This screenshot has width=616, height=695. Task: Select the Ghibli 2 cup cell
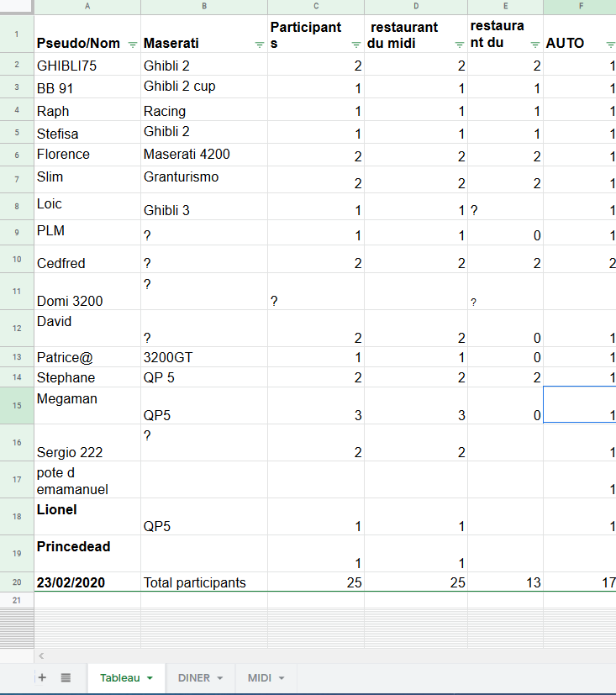point(204,87)
